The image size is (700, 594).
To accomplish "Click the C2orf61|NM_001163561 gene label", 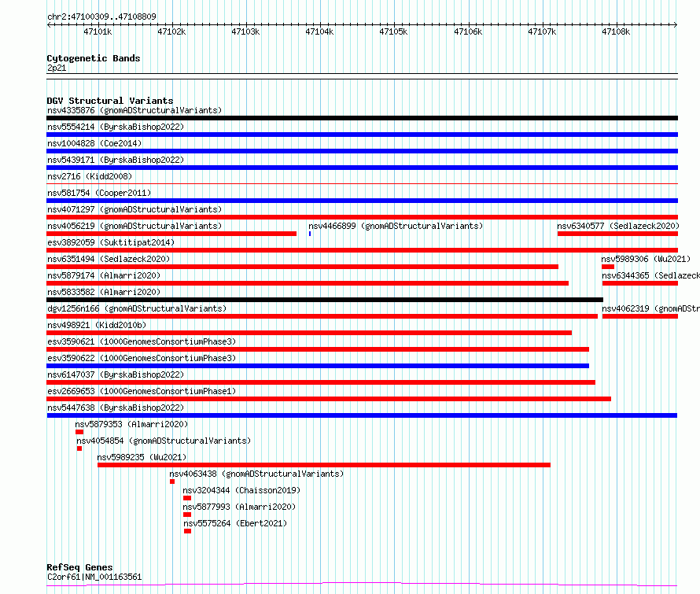I will 94,577.
